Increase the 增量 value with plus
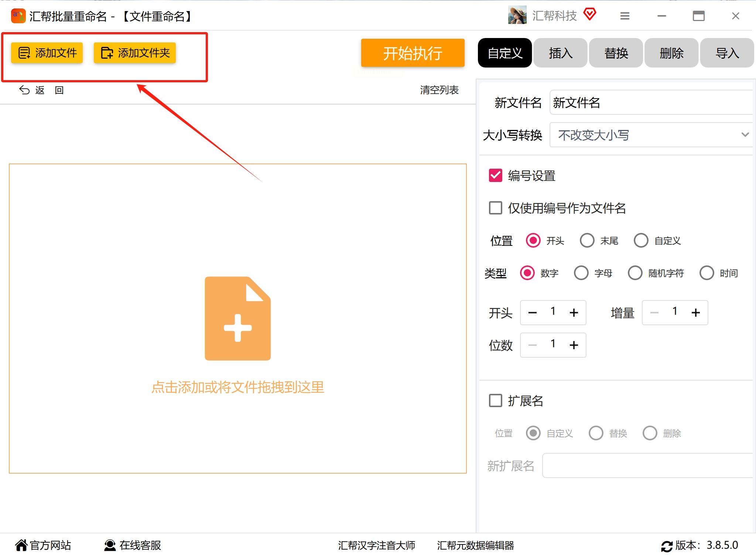Screen dimensions: 756x557 [695, 313]
